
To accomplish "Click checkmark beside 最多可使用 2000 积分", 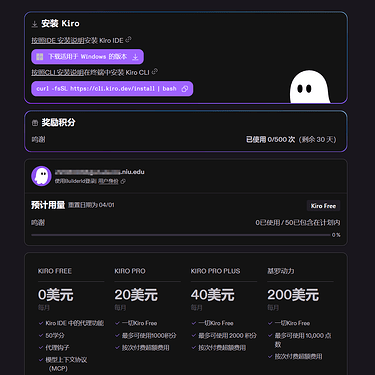I will (x=194, y=335).
